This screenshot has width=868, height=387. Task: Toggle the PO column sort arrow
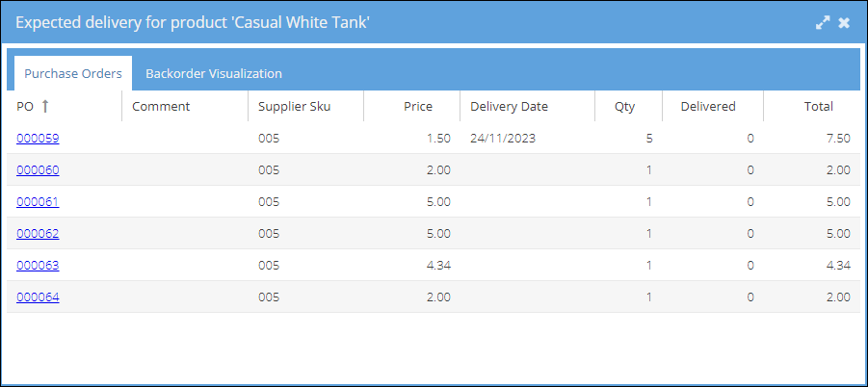[x=45, y=106]
